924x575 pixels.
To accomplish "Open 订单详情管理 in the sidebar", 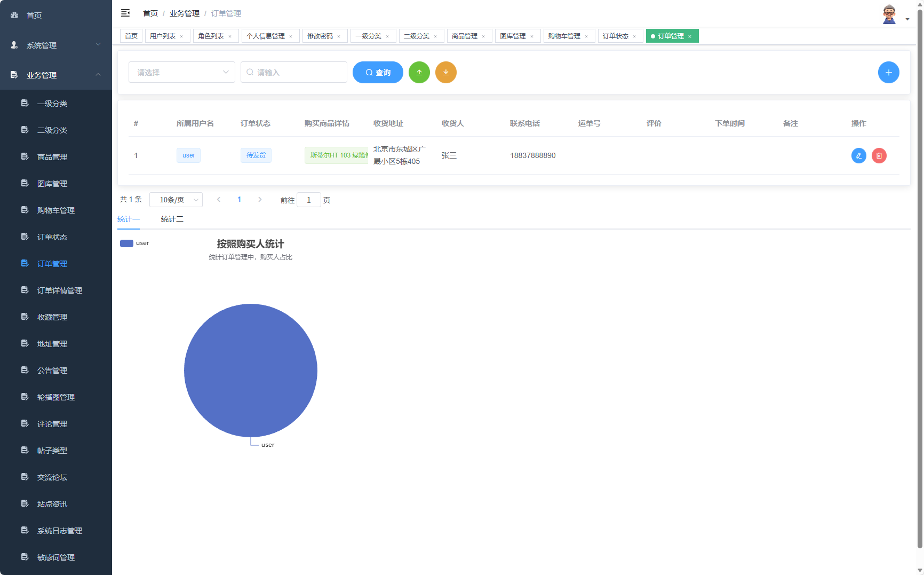I will (59, 290).
